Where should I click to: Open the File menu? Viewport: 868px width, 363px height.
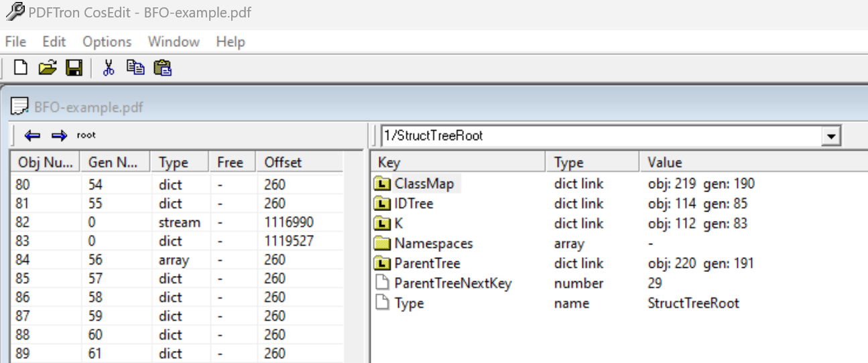click(15, 42)
